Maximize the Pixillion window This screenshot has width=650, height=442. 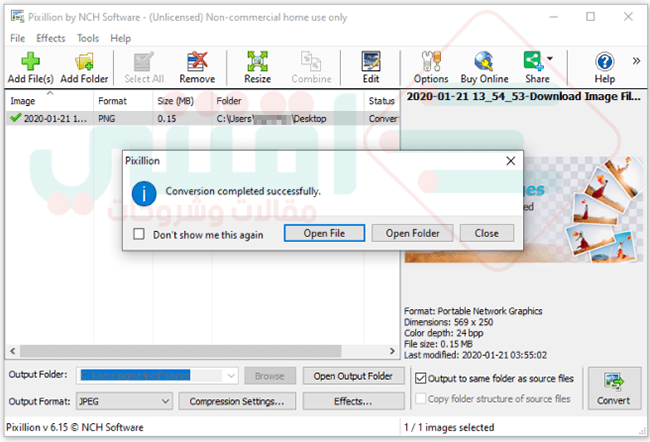[590, 17]
